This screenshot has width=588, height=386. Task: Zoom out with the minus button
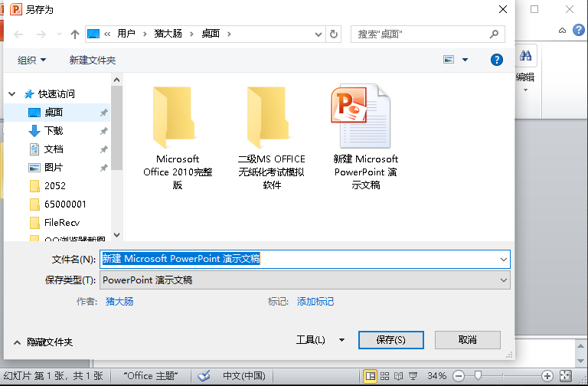pyautogui.click(x=459, y=376)
